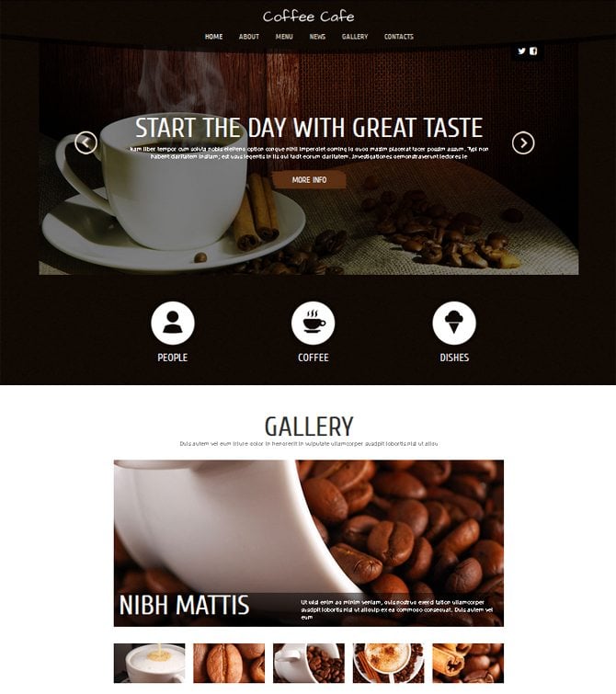Viewport: 616px width, 694px height.
Task: Click the Coffee Cafe logo
Action: point(308,17)
